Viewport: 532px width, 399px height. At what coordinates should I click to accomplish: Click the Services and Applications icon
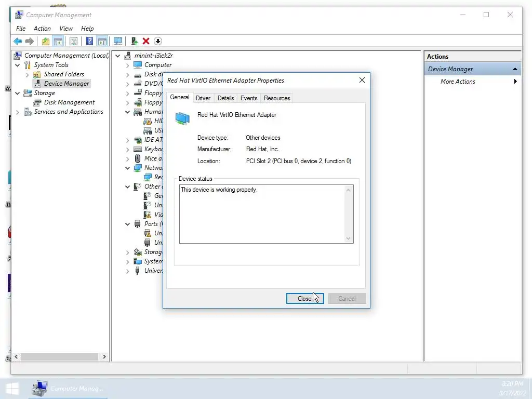28,112
